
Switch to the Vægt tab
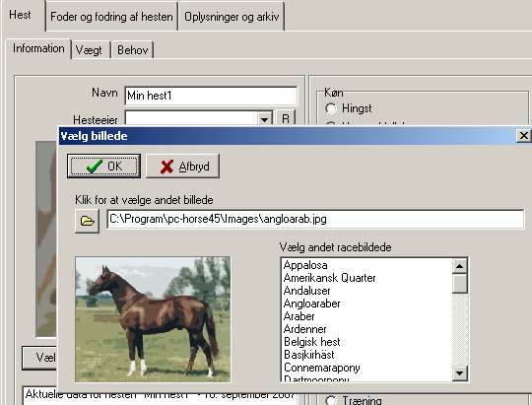[89, 50]
